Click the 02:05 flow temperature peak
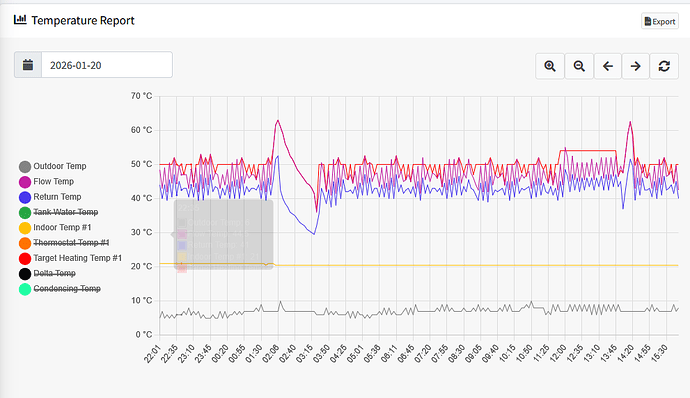The width and height of the screenshot is (690, 398). (x=278, y=120)
